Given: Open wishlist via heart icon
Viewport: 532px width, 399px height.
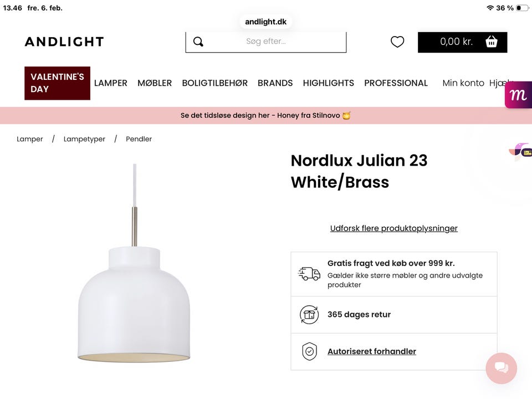Looking at the screenshot, I should (x=397, y=42).
